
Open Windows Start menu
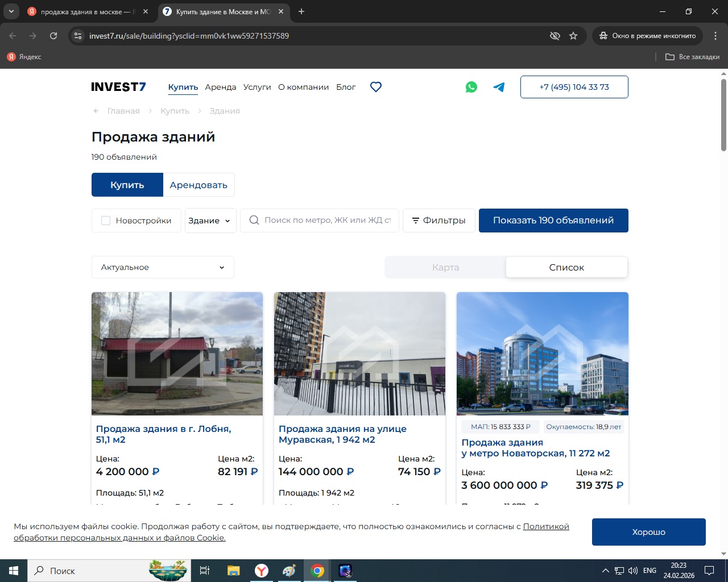point(14,571)
